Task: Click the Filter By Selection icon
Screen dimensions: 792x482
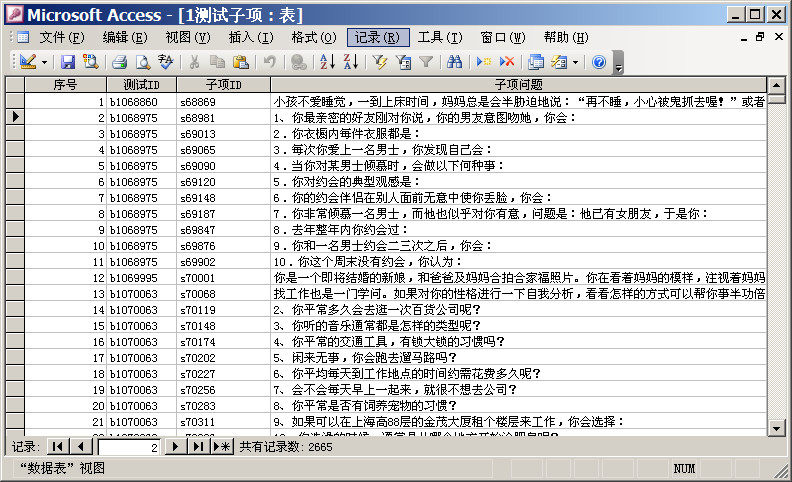Action: tap(380, 62)
